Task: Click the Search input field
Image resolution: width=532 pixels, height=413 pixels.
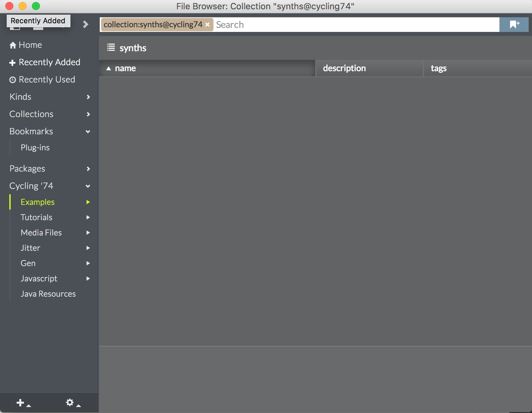Action: tap(356, 25)
